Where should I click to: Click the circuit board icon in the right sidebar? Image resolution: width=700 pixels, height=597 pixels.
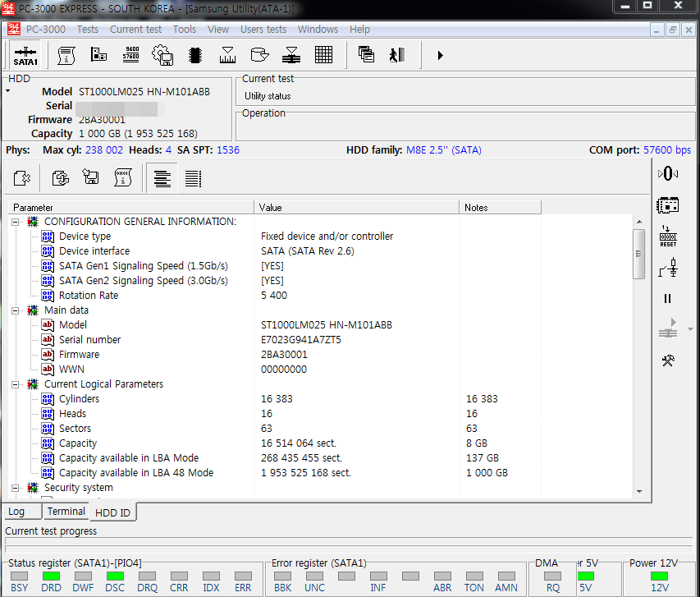pyautogui.click(x=668, y=205)
